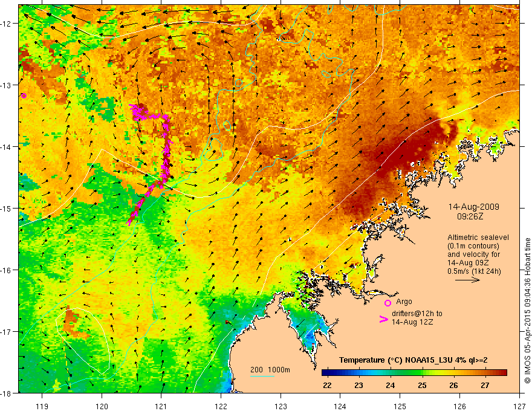The image size is (532, 411).
Task: Click the "Argo" legend label
Action: (404, 302)
